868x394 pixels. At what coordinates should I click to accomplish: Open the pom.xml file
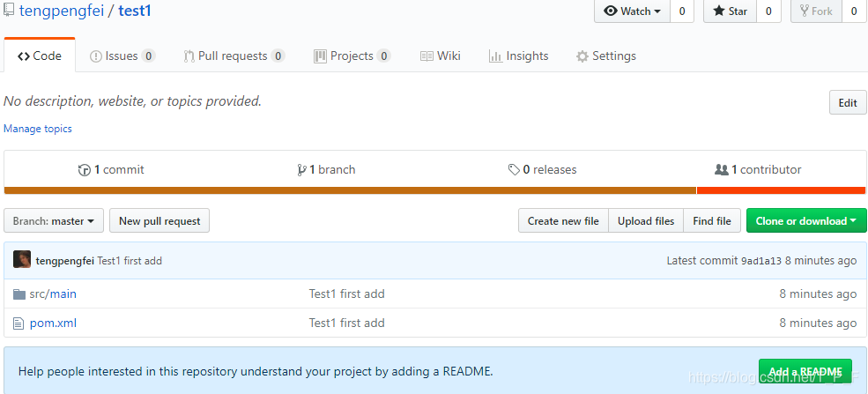point(53,323)
